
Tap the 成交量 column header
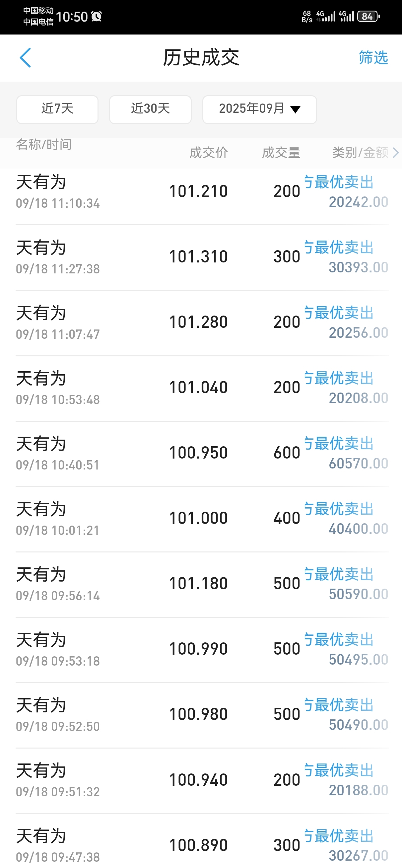tap(281, 153)
